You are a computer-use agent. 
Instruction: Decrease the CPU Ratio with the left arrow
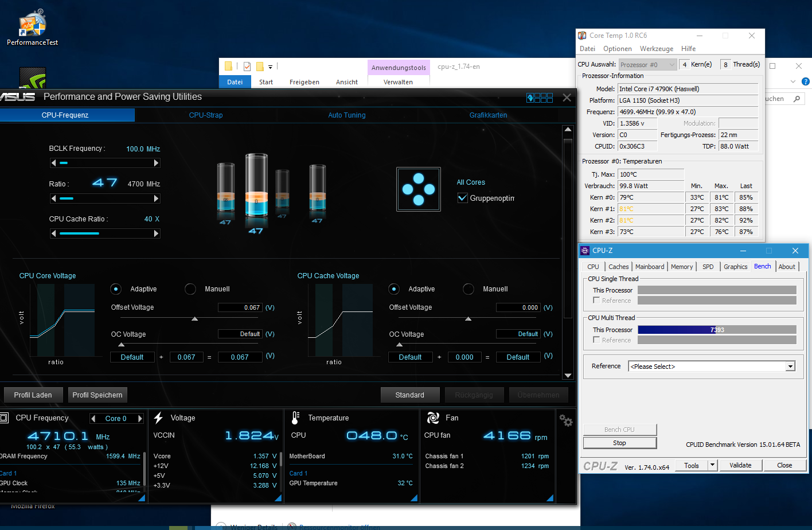tap(54, 198)
